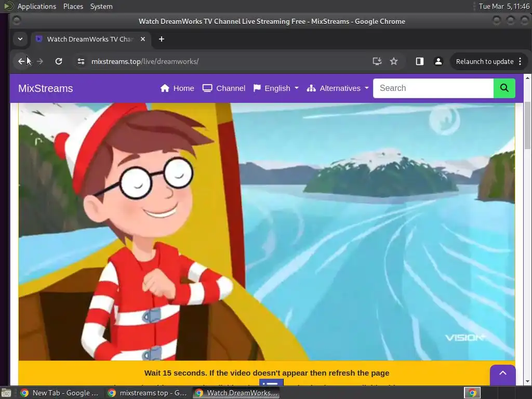Viewport: 532px width, 399px height.
Task: Click the clock showing Tue Mar 5, 11:46
Action: (504, 6)
